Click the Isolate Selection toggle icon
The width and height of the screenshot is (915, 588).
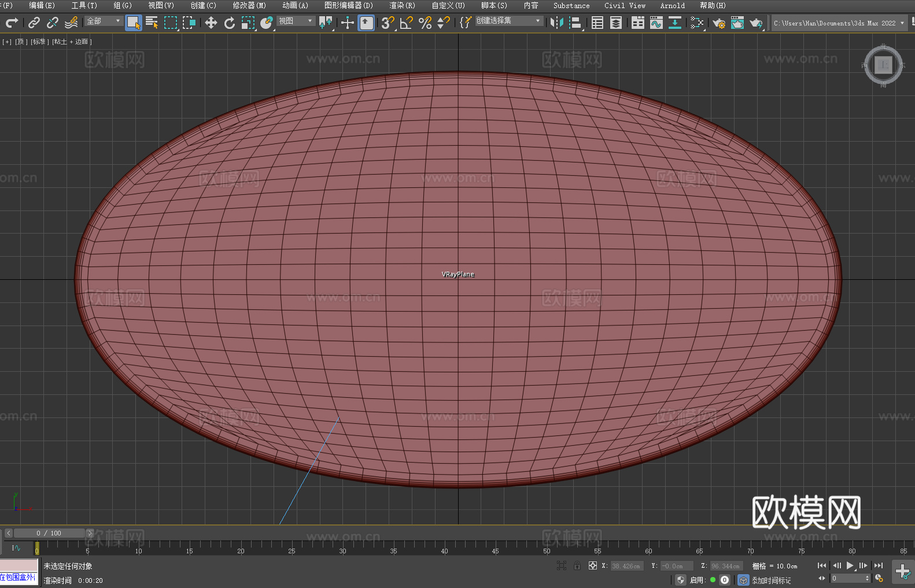(x=561, y=565)
